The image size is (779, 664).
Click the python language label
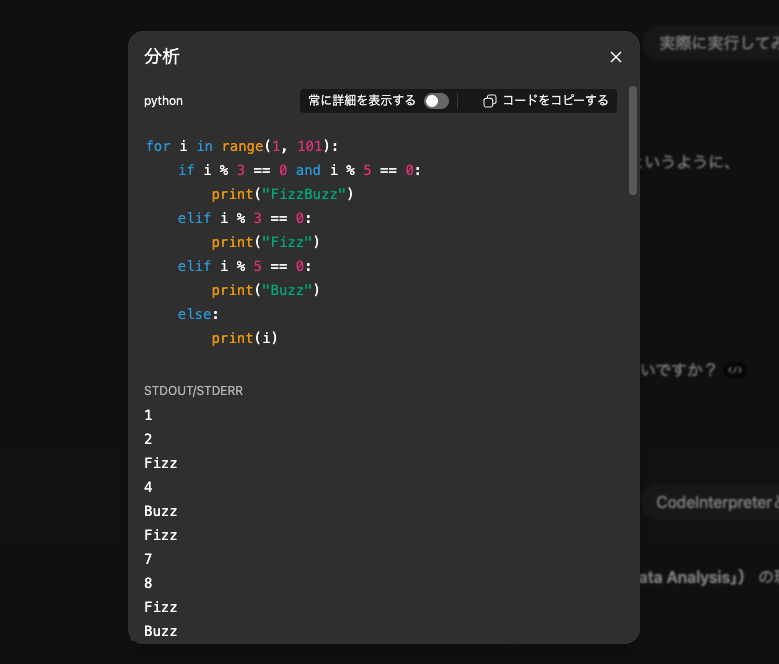pos(164,101)
